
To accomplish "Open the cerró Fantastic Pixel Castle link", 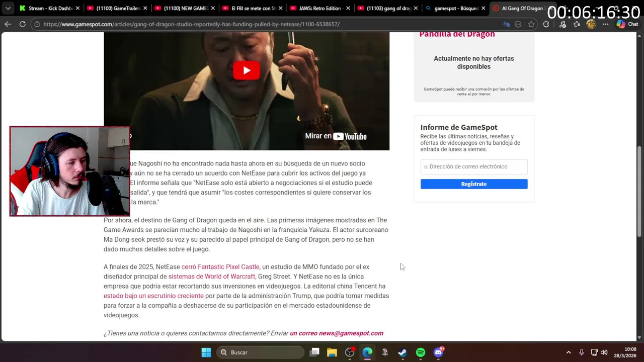I will pyautogui.click(x=220, y=267).
